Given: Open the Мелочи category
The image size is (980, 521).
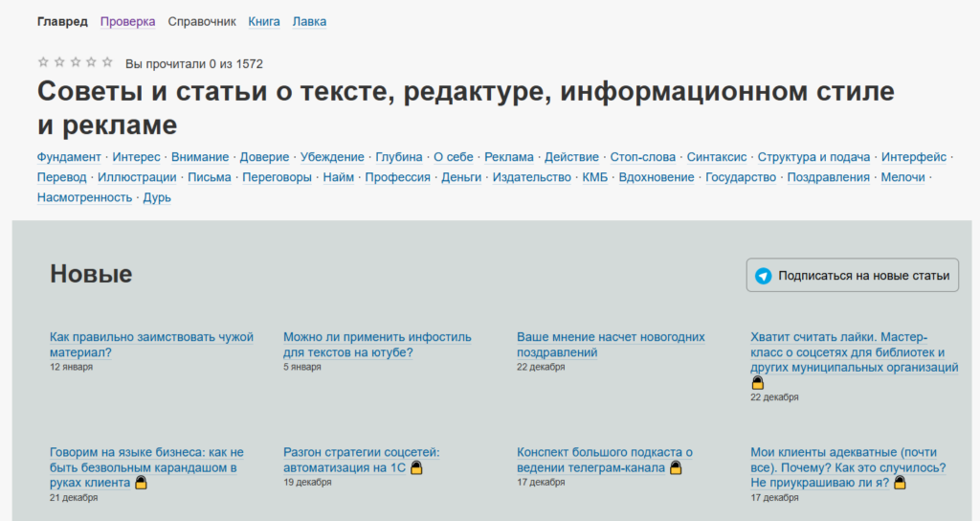Looking at the screenshot, I should coord(902,177).
